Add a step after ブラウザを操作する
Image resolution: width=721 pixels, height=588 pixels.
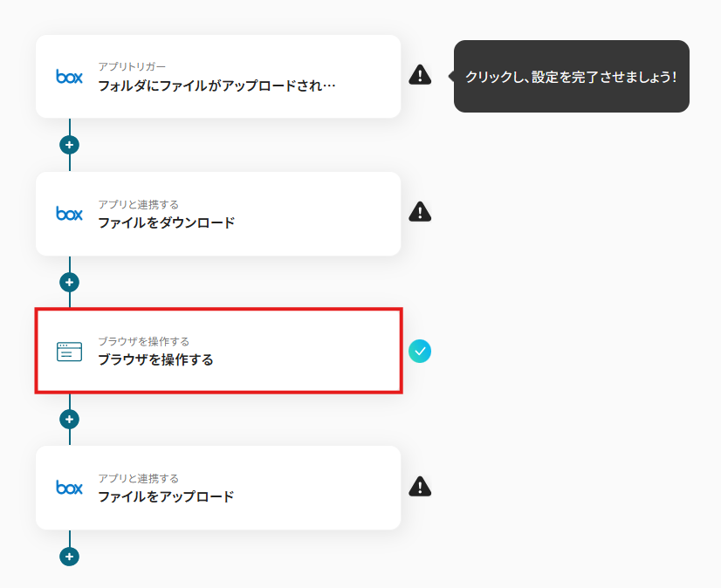70,420
